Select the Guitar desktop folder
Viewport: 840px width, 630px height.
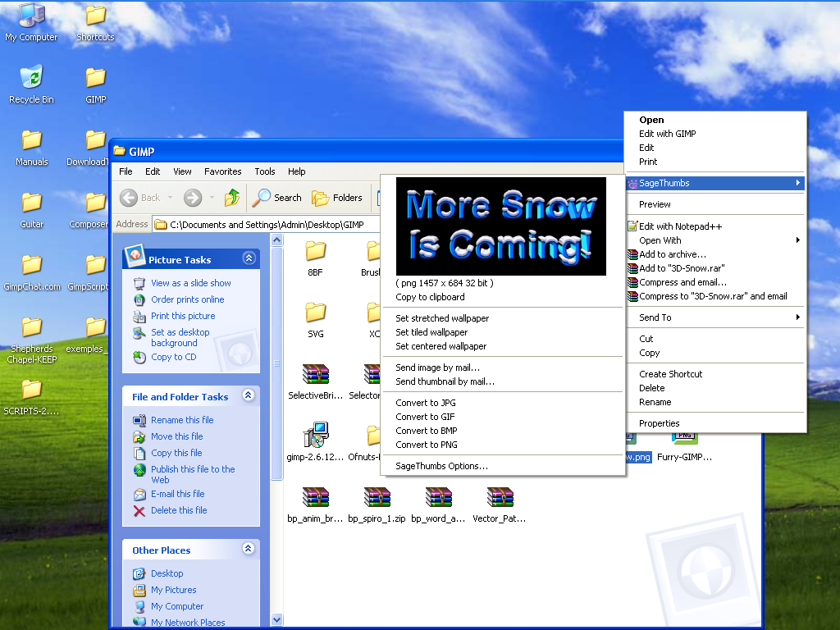(x=32, y=210)
